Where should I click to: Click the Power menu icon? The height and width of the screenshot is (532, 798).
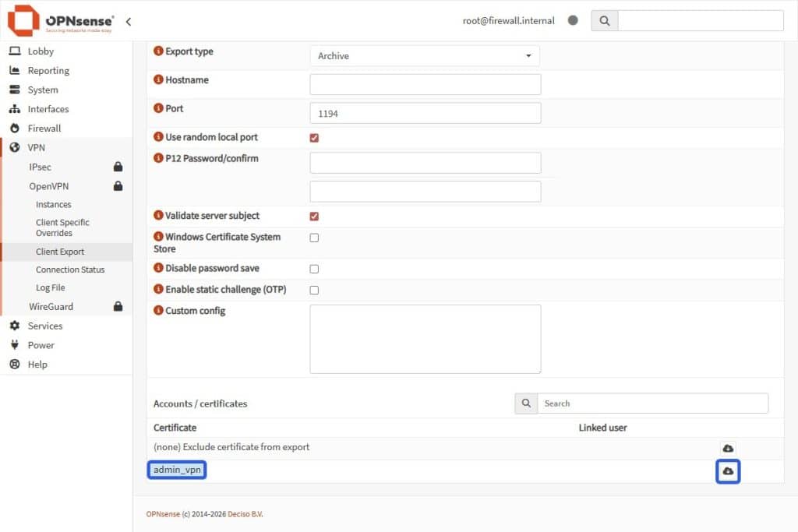[13, 344]
